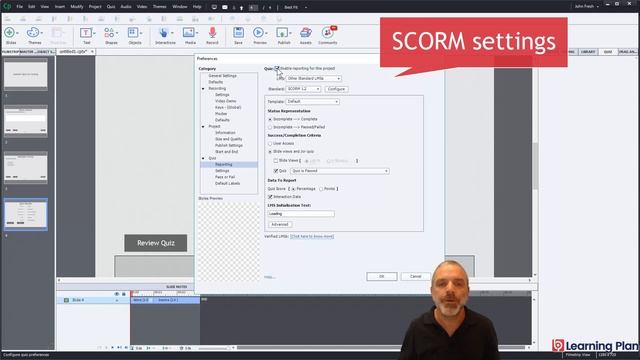Open the Themes menu in the menu bar

160,7
